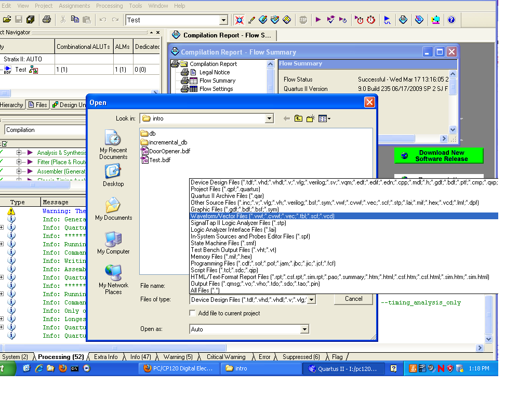Viewport: 532px width, 399px height.
Task: Click the Copy toolbar icon
Action: point(75,20)
